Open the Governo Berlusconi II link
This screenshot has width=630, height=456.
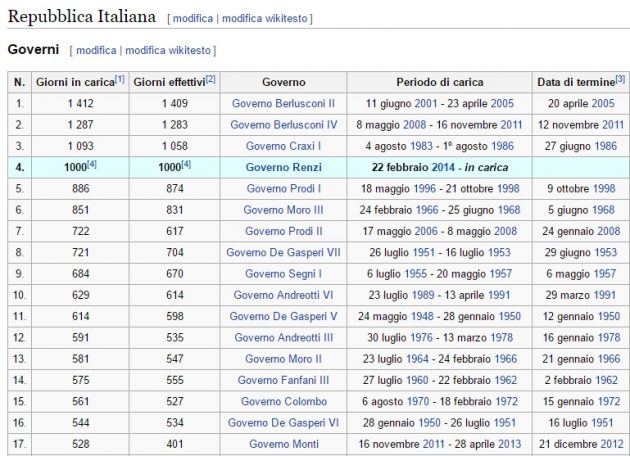pyautogui.click(x=283, y=103)
